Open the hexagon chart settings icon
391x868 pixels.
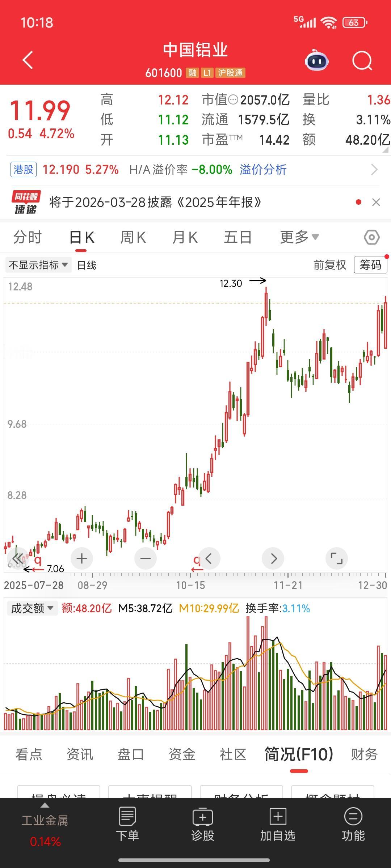tap(371, 238)
